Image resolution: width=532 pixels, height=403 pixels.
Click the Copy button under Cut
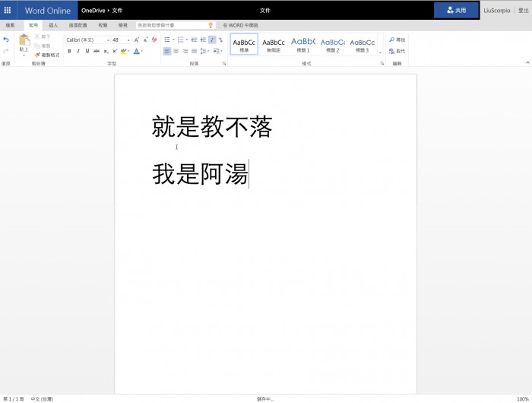(x=43, y=46)
